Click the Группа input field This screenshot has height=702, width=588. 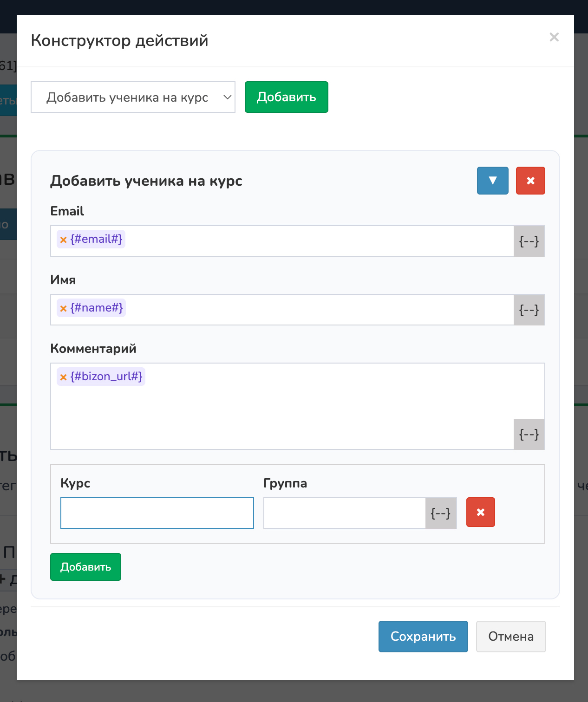pos(344,513)
